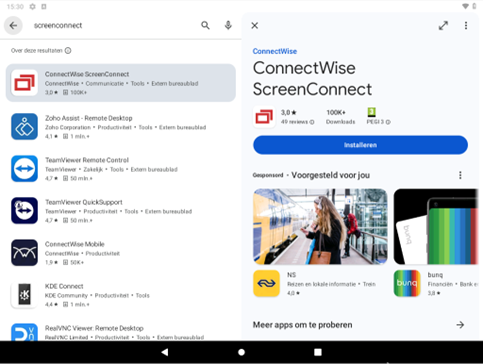Tap the 'bunq' app name text
The height and width of the screenshot is (364, 483).
pos(435,275)
